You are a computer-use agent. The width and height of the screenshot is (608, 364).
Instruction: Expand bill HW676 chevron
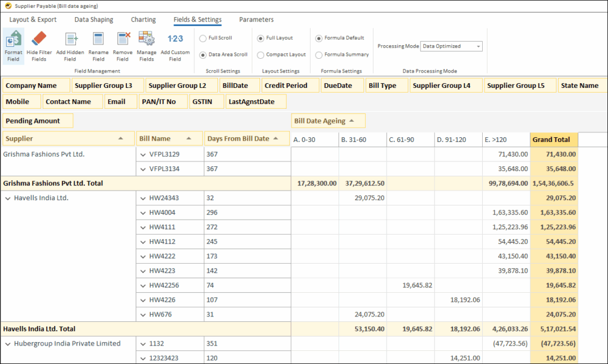[x=143, y=315]
